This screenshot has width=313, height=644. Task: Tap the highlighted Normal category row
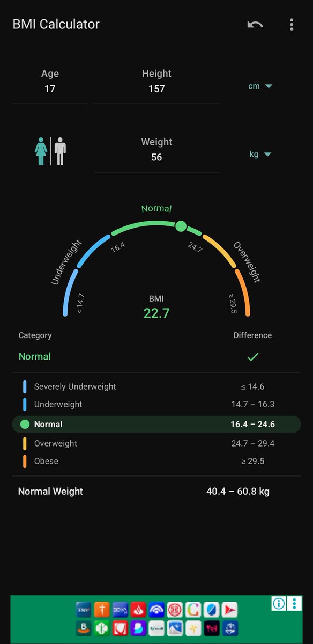pyautogui.click(x=156, y=424)
